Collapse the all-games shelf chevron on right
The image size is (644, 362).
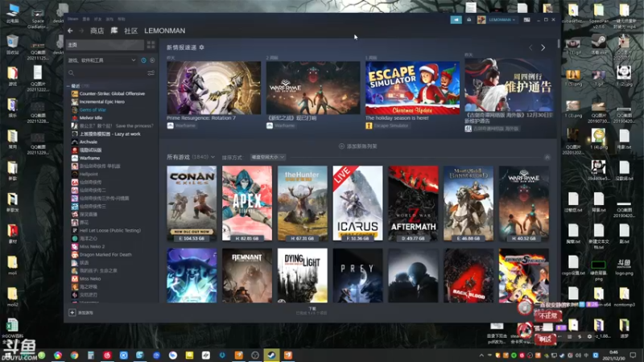point(547,157)
